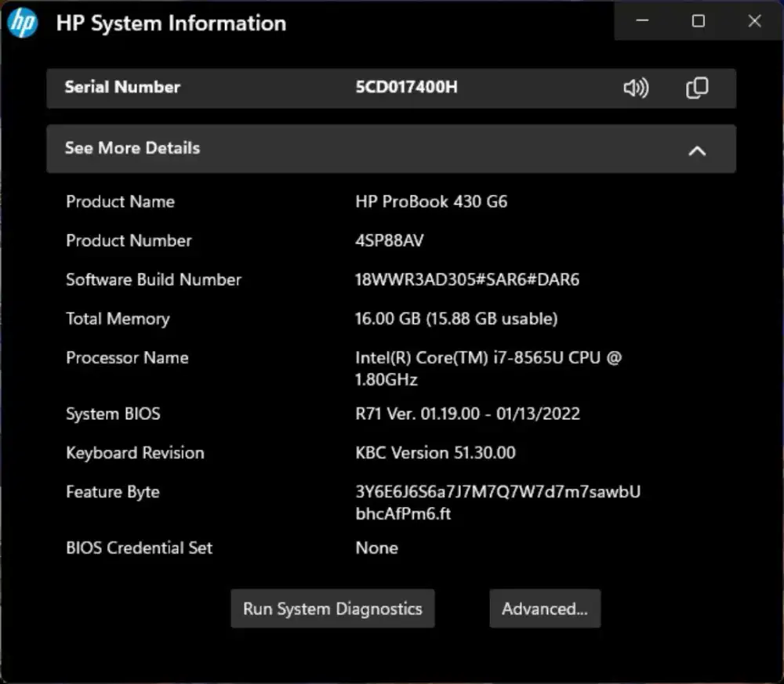Image resolution: width=784 pixels, height=684 pixels.
Task: Click the chevron arrow next to See More Details
Action: [x=697, y=149]
